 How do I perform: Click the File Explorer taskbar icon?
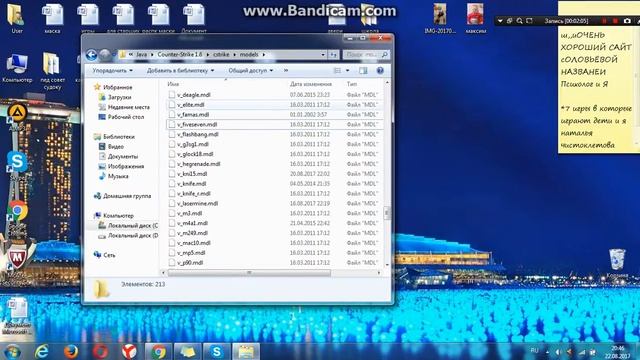point(246,351)
